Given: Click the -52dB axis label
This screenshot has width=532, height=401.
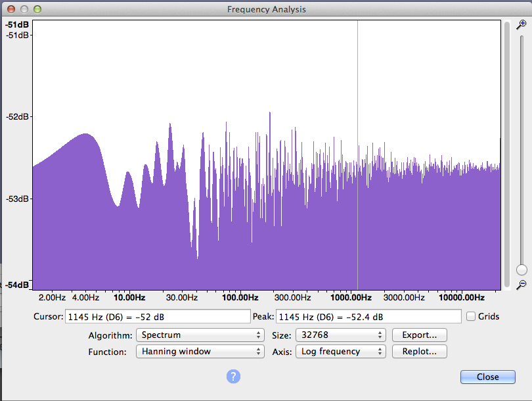Looking at the screenshot, I should pyautogui.click(x=17, y=117).
